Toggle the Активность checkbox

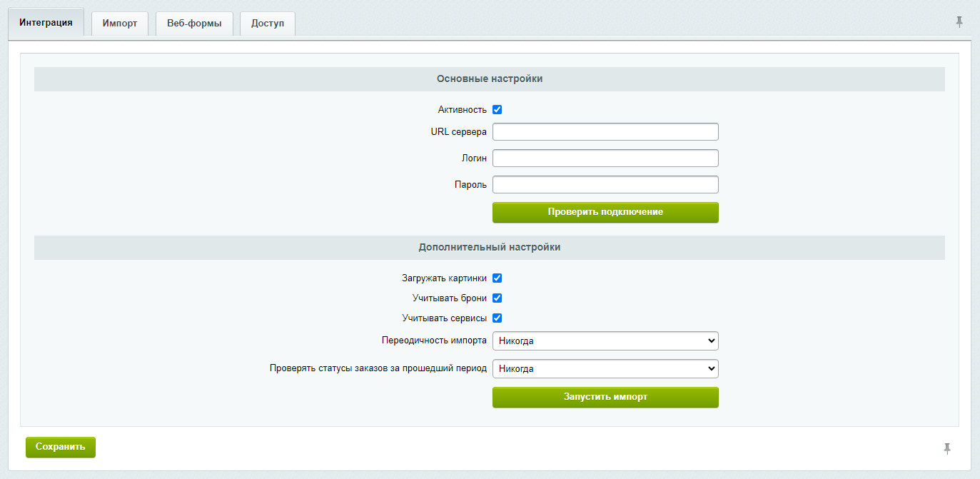[x=497, y=110]
